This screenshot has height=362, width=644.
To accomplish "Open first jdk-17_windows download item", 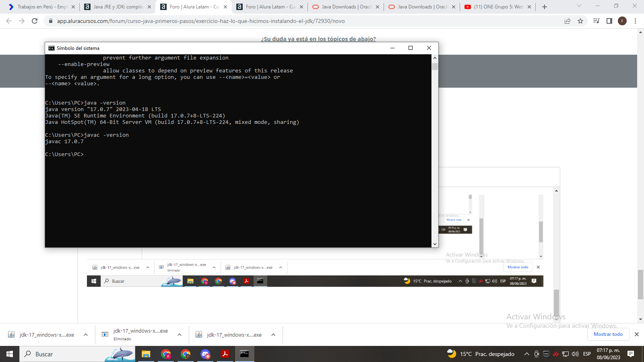I will (x=41, y=335).
